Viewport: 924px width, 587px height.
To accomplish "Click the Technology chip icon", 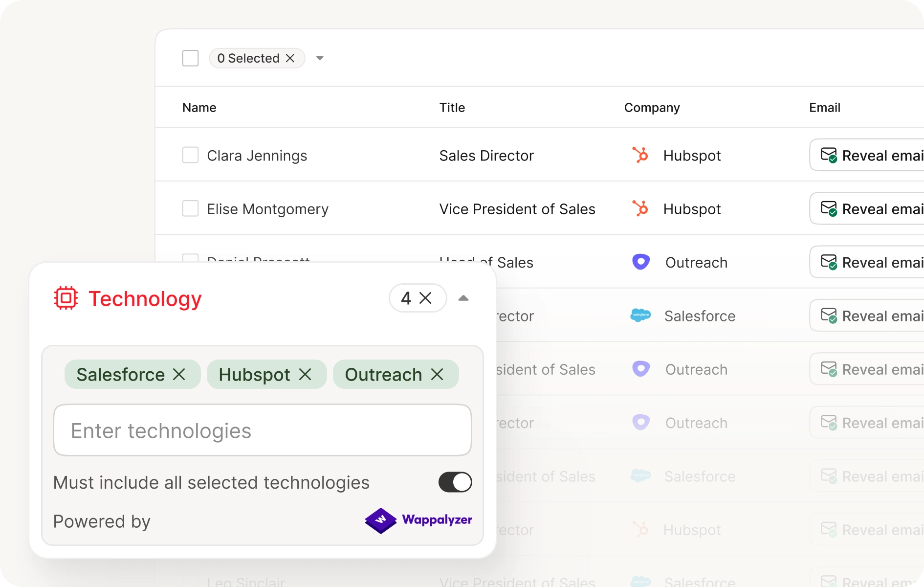I will 66,298.
